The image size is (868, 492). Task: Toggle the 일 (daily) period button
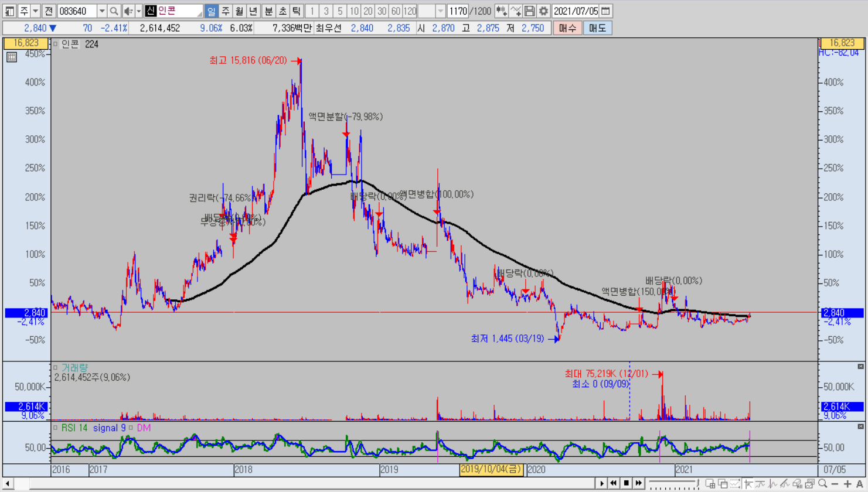click(211, 11)
